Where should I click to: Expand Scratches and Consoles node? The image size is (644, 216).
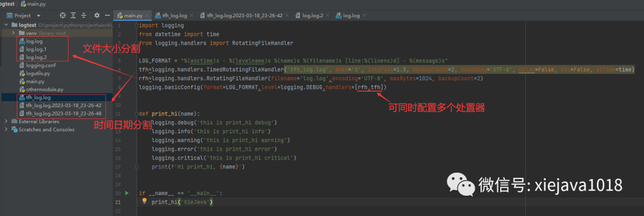pos(6,130)
